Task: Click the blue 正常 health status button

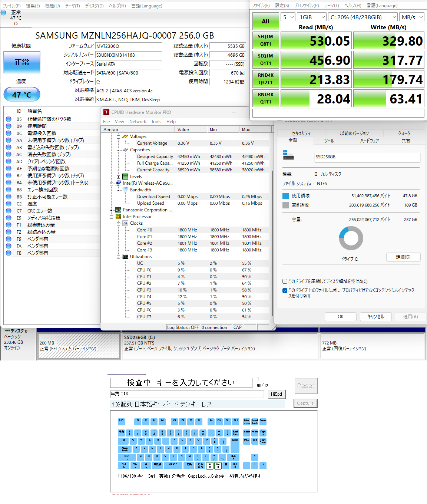Action: [22, 62]
